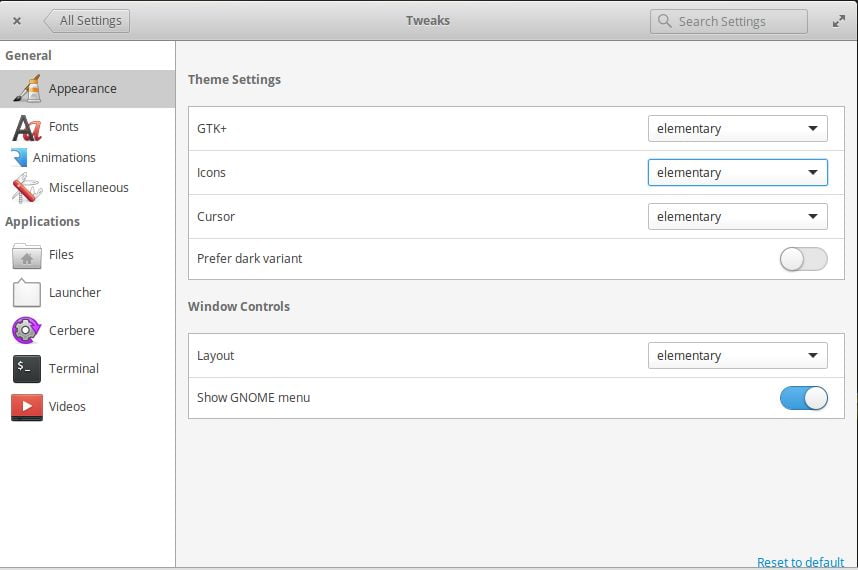Image resolution: width=858 pixels, height=570 pixels.
Task: Click the Prefer dark variant label
Action: [250, 259]
